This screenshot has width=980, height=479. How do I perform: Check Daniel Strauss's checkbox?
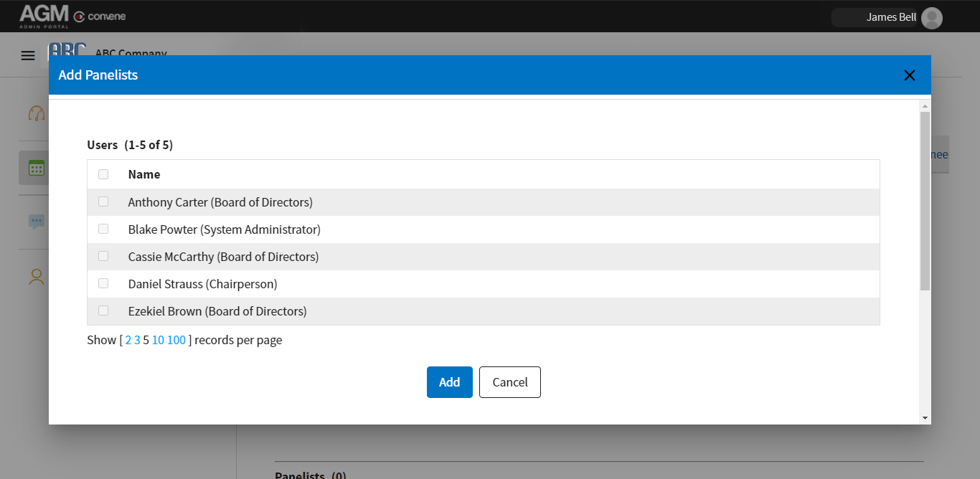pyautogui.click(x=103, y=283)
